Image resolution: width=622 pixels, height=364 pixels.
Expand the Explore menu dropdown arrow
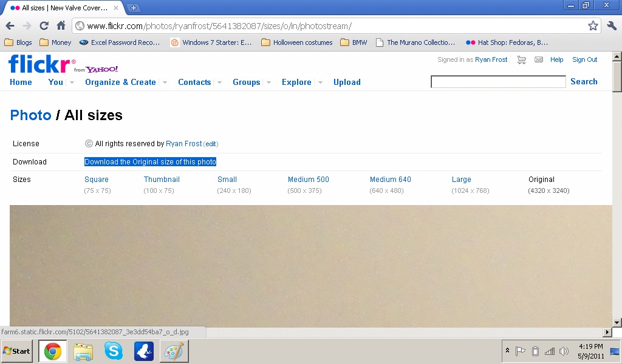tap(320, 83)
